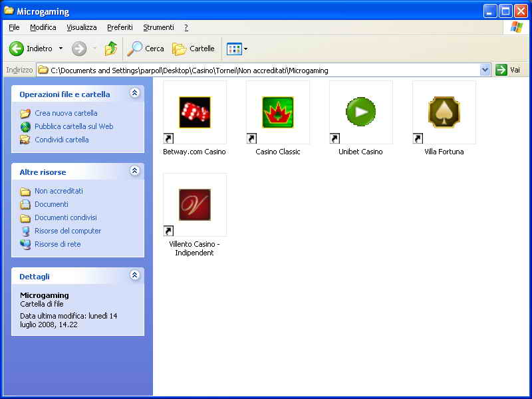Open the Visualizza menu
Viewport: 532px width, 399px height.
pos(81,27)
